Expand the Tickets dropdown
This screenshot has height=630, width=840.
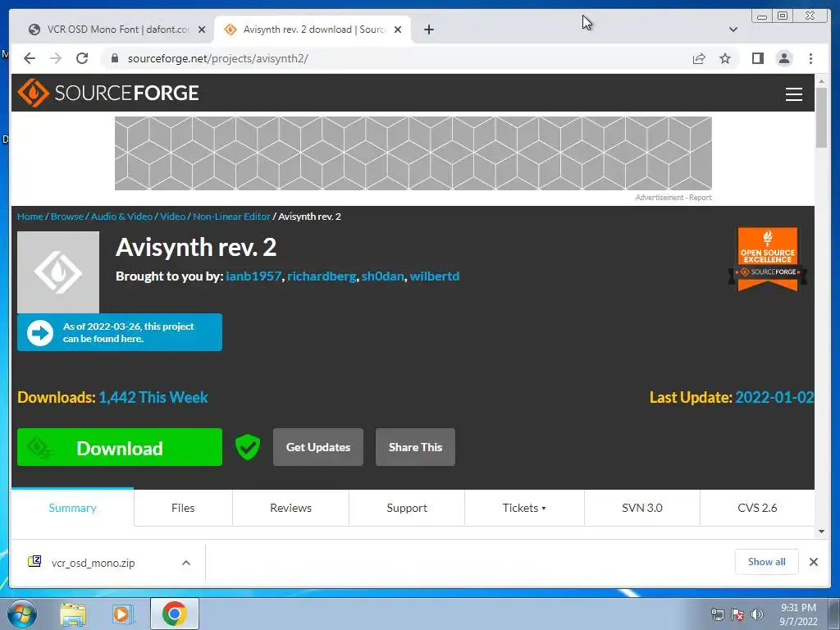(x=524, y=508)
